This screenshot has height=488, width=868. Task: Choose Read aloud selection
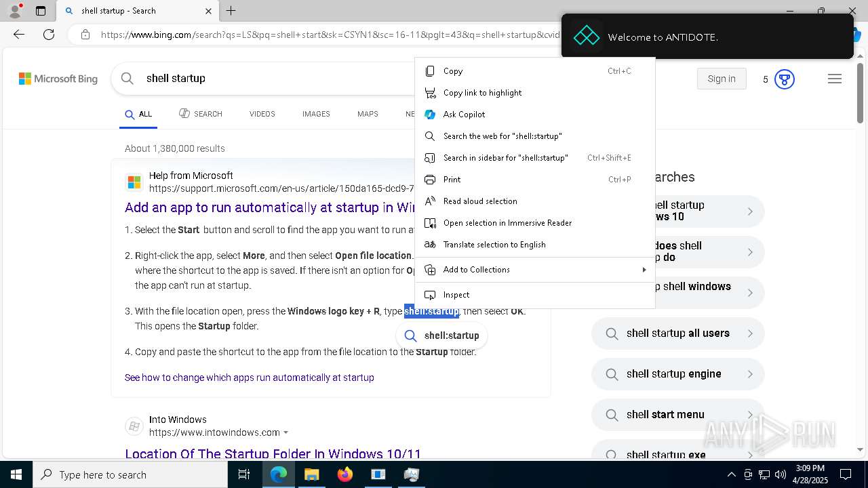click(534, 201)
